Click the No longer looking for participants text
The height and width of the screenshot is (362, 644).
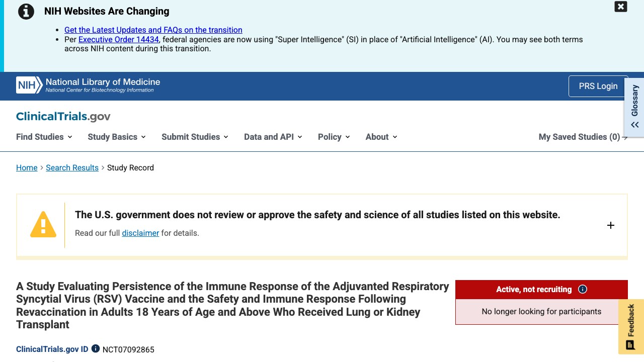tap(541, 312)
